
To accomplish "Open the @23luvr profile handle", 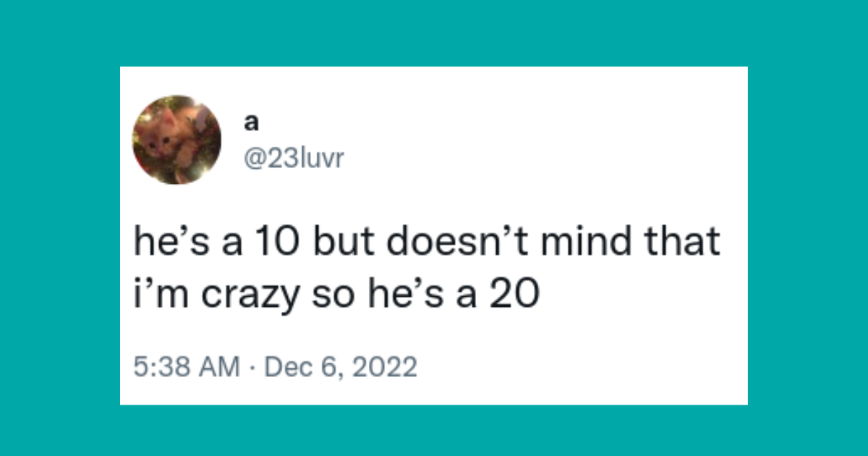I will click(292, 157).
